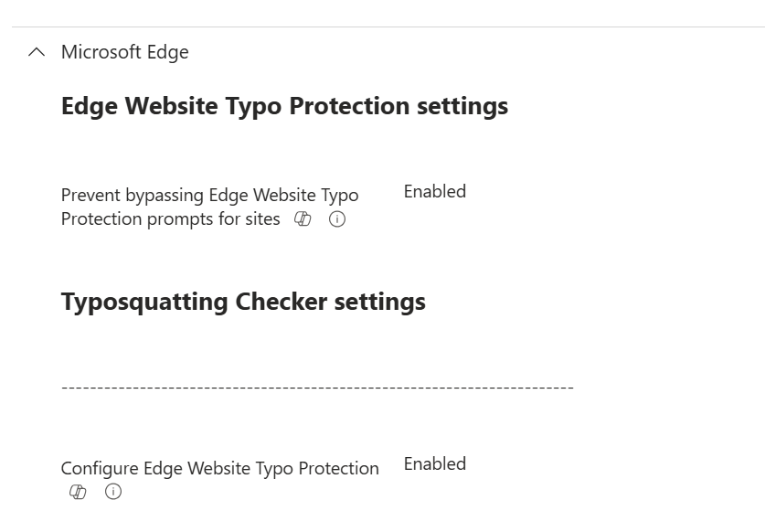The height and width of the screenshot is (532, 765).
Task: Click the Configure Edge Website Typo Protection label
Action: click(219, 468)
